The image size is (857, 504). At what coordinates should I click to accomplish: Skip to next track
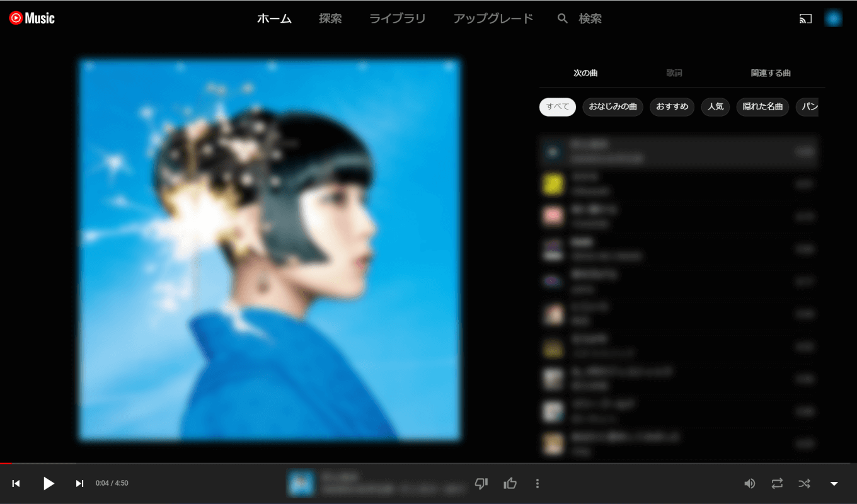pos(79,483)
